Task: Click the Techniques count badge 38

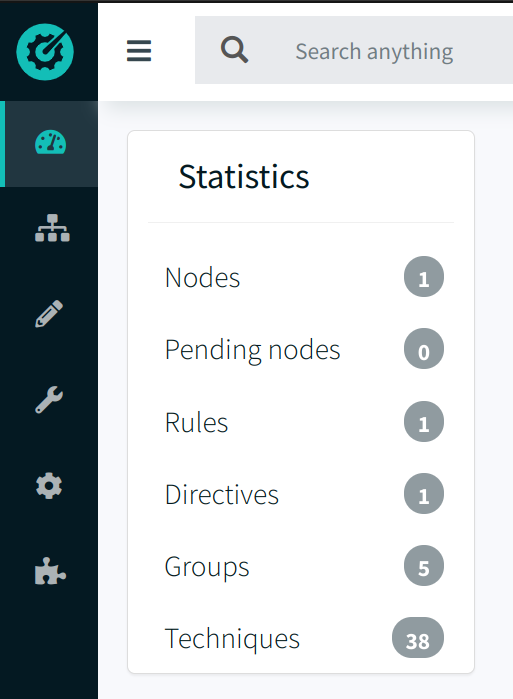Action: 418,638
